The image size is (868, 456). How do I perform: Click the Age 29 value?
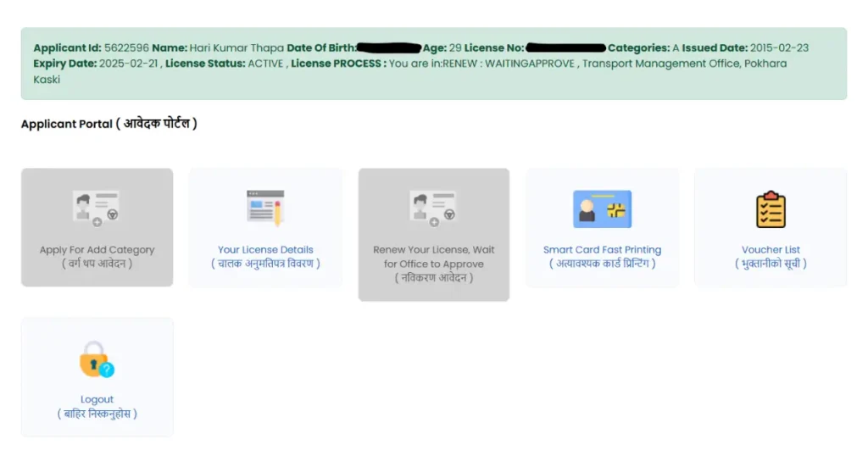455,48
